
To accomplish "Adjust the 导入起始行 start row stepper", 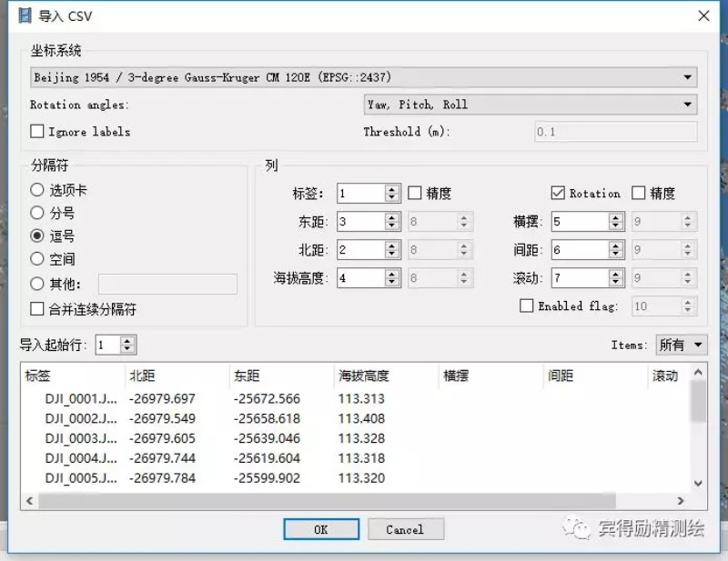I will pyautogui.click(x=127, y=345).
